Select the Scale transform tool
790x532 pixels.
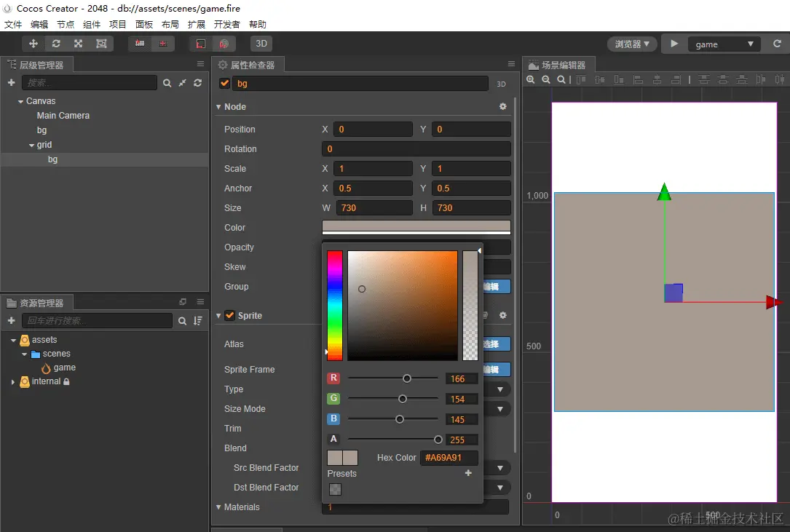(x=78, y=44)
